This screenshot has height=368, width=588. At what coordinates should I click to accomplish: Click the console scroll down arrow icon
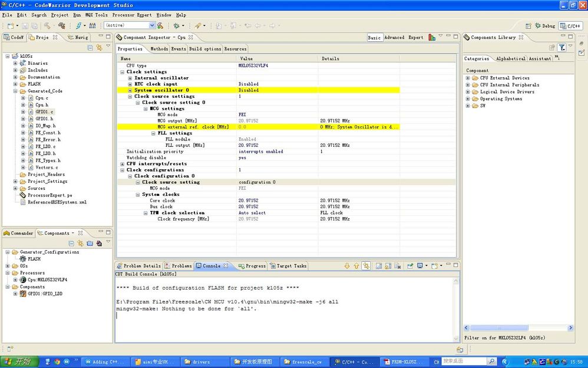click(347, 266)
